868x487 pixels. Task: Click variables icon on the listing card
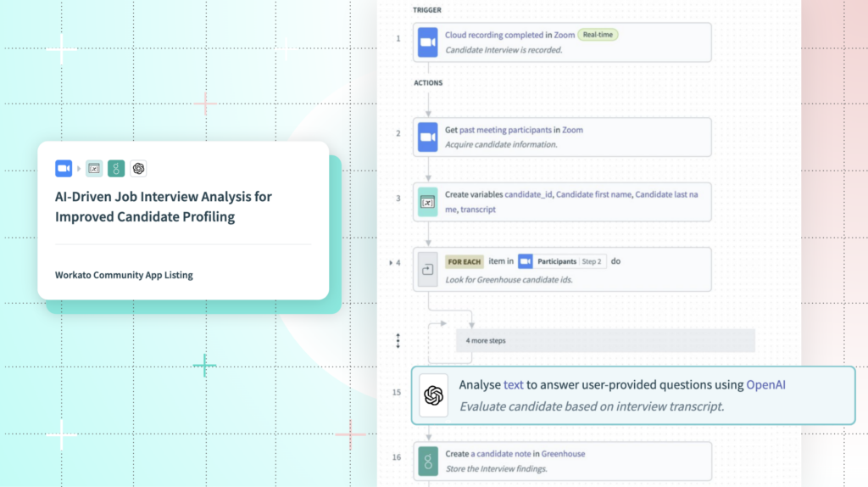pos(94,169)
